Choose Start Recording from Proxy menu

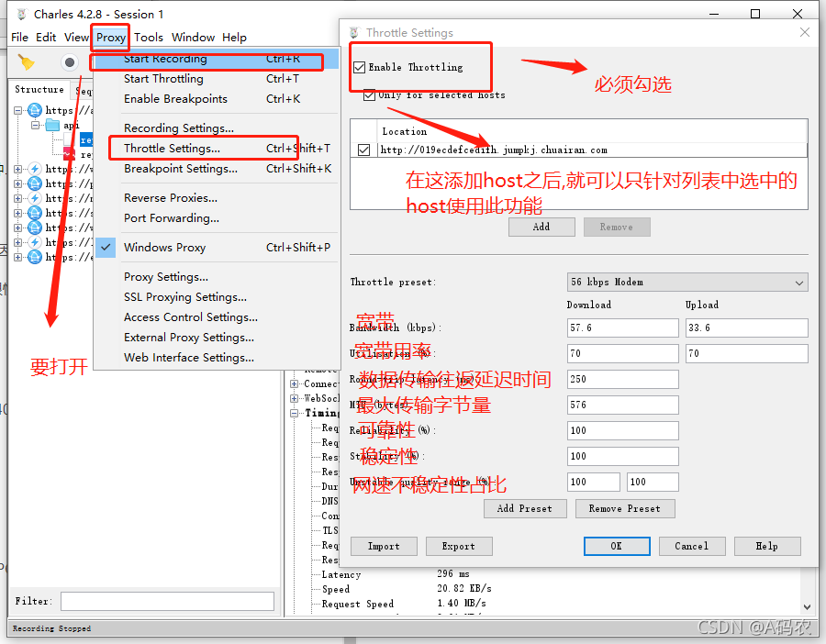click(216, 59)
